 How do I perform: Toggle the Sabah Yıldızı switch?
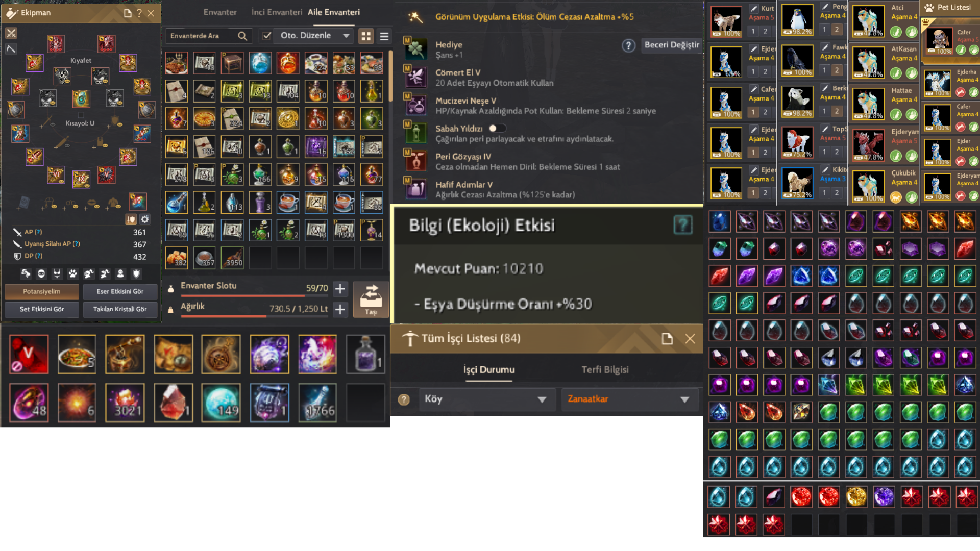click(x=497, y=128)
